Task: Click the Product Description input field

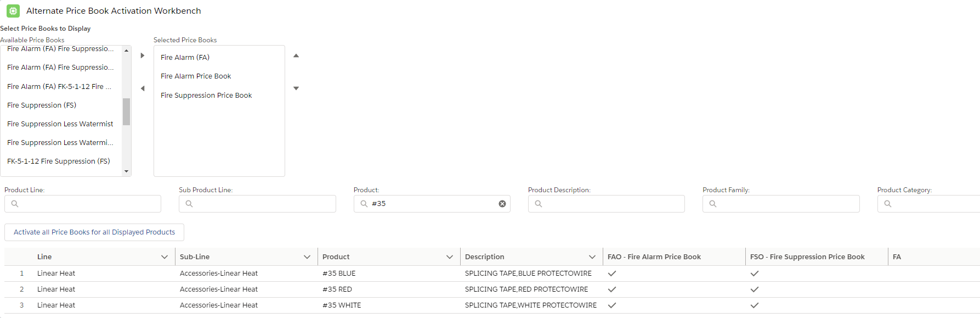Action: click(607, 204)
